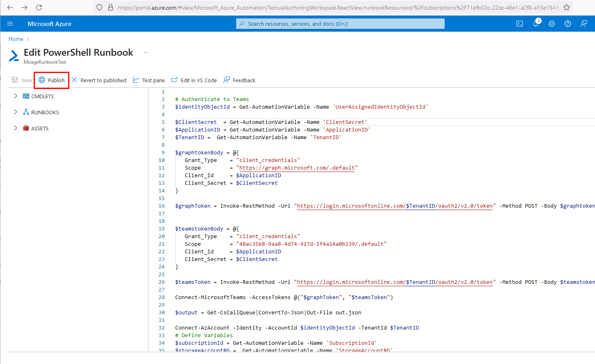The width and height of the screenshot is (595, 364).
Task: Click '$TenantID' at start of line 7
Action: [x=190, y=137]
